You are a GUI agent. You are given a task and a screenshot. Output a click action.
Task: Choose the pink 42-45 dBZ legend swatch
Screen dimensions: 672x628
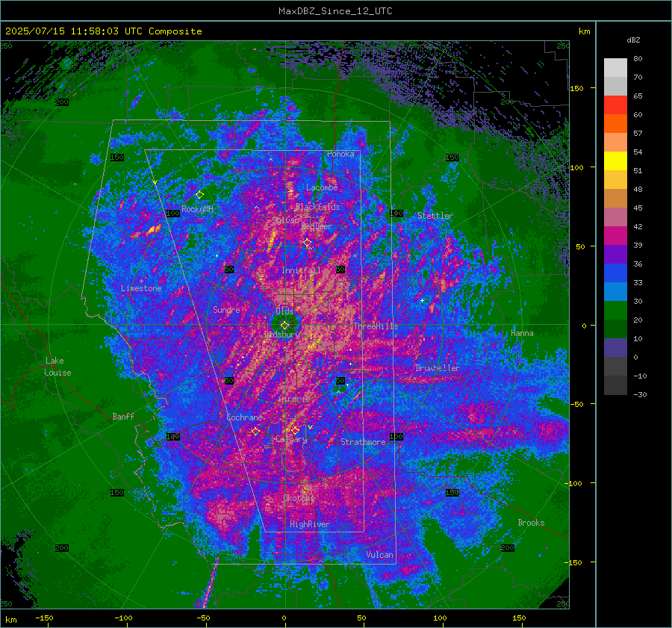tap(615, 217)
